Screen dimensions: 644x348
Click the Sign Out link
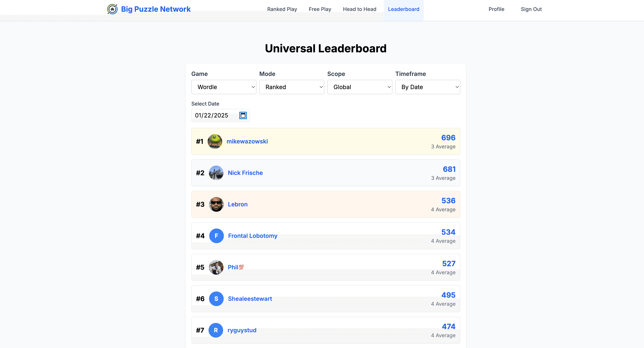tap(531, 9)
